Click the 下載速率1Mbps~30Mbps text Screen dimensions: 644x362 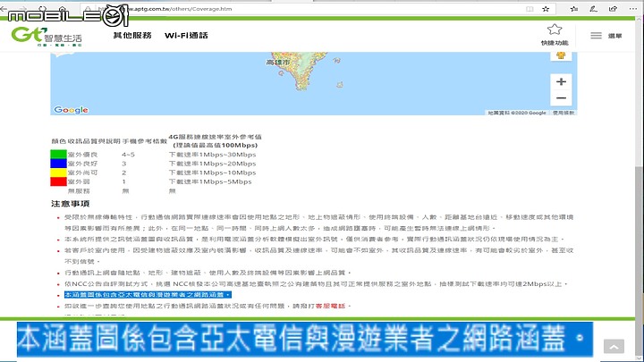pyautogui.click(x=212, y=155)
